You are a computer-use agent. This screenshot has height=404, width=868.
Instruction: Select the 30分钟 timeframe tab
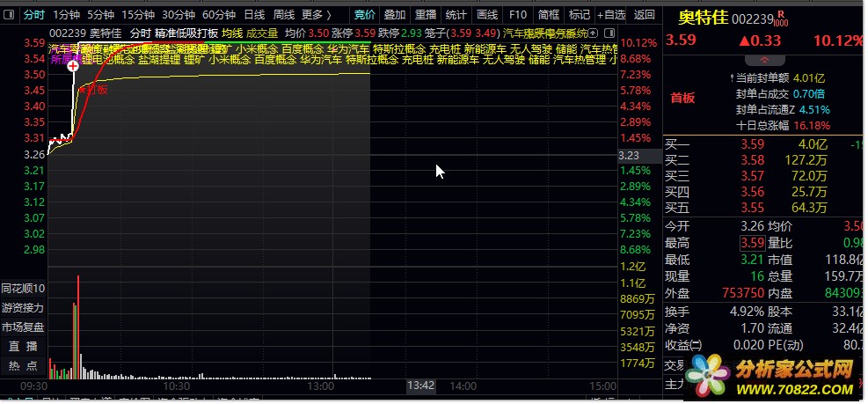coord(179,14)
